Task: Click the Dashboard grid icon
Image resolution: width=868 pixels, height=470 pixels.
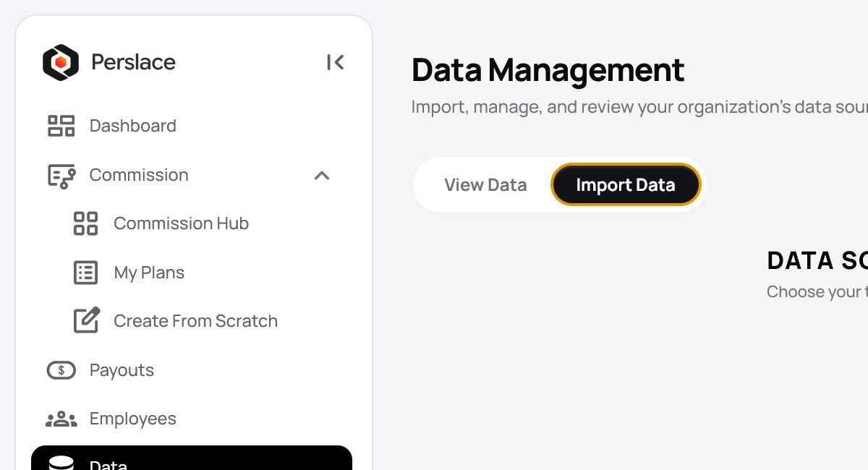Action: click(x=61, y=126)
